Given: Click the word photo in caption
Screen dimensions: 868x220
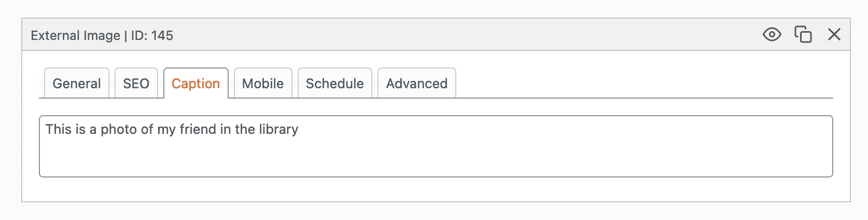Looking at the screenshot, I should (118, 129).
